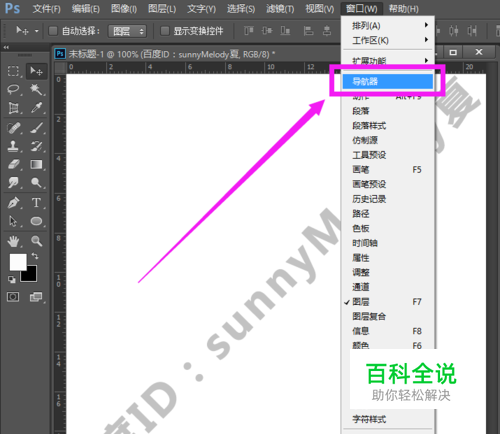Select the History Brush tool

point(36,146)
